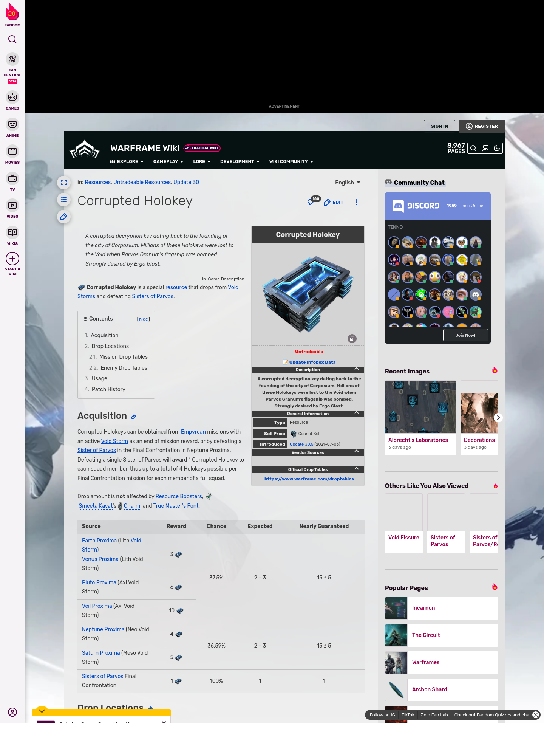
Task: Click the Start a Wiki plus icon
Action: (12, 259)
